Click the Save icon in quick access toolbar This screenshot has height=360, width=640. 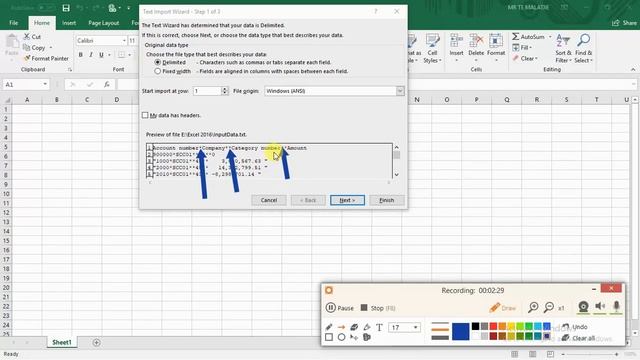pyautogui.click(x=66, y=8)
